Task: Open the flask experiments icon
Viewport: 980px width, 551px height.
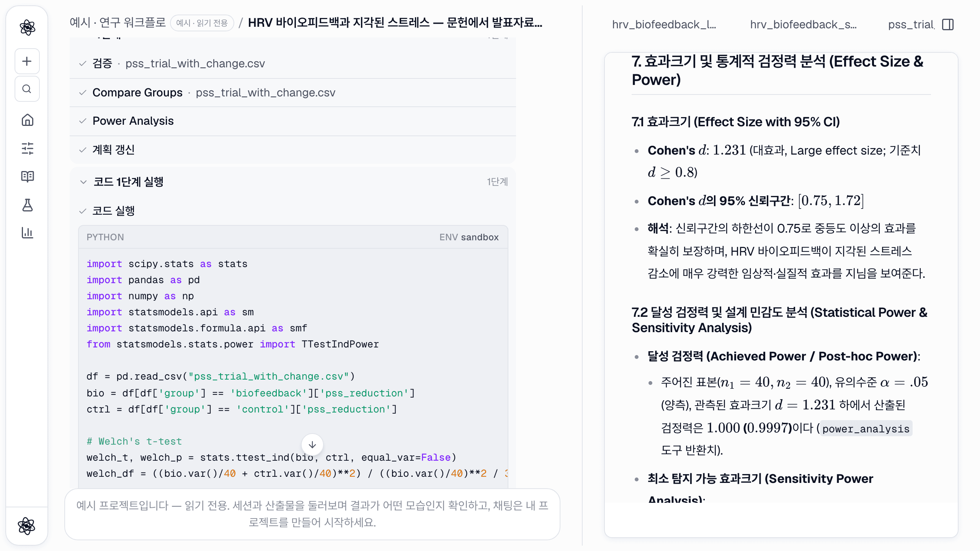Action: coord(27,205)
